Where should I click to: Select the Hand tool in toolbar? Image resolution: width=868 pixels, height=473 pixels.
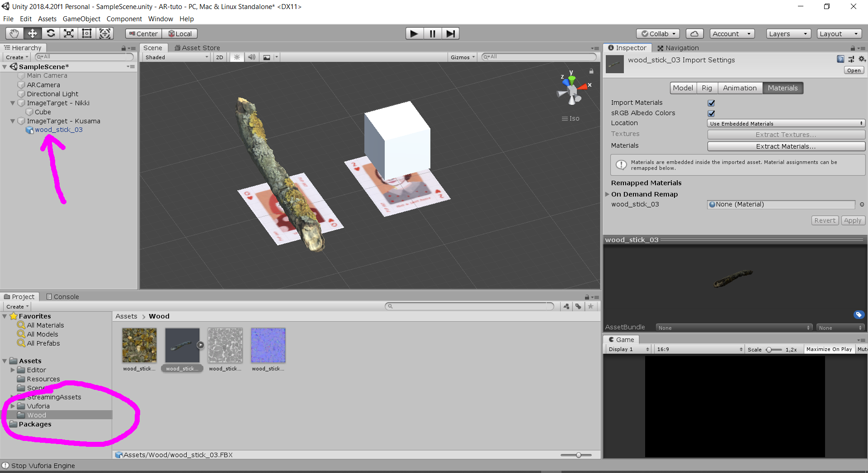14,33
